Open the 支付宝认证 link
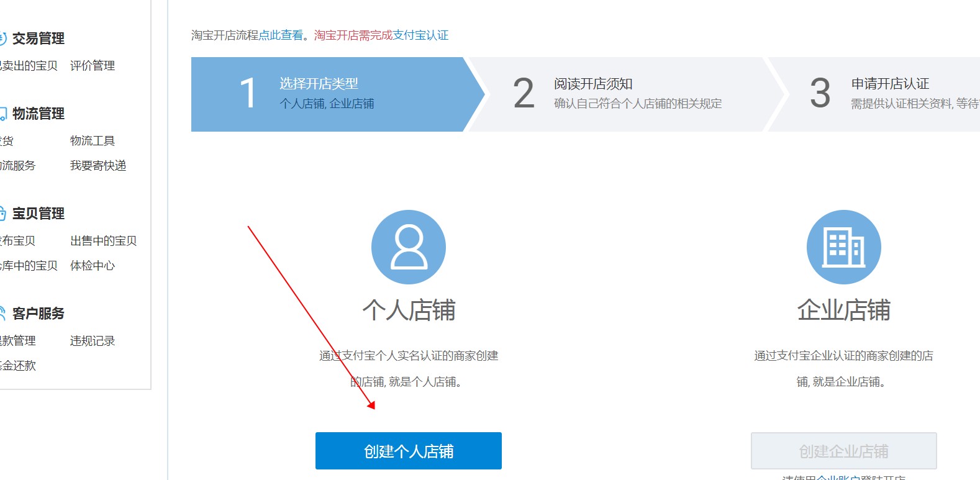Image resolution: width=980 pixels, height=480 pixels. coord(420,35)
